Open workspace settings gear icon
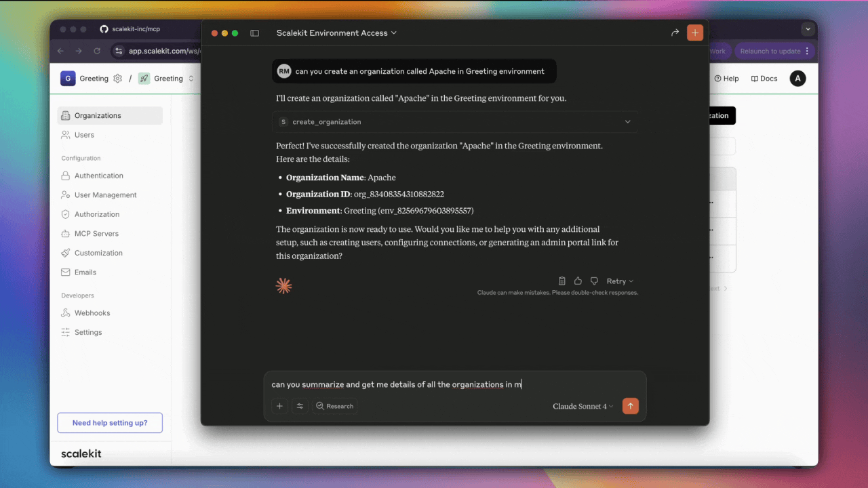The height and width of the screenshot is (488, 868). (x=117, y=79)
